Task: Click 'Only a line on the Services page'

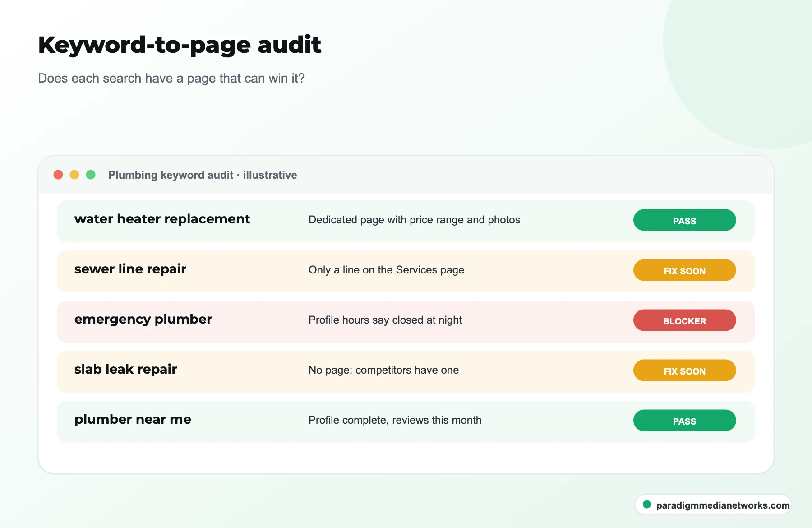Action: coord(386,270)
